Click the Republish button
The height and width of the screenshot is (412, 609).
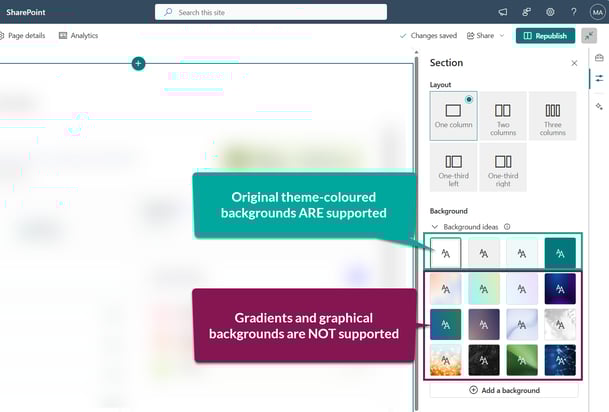(545, 36)
